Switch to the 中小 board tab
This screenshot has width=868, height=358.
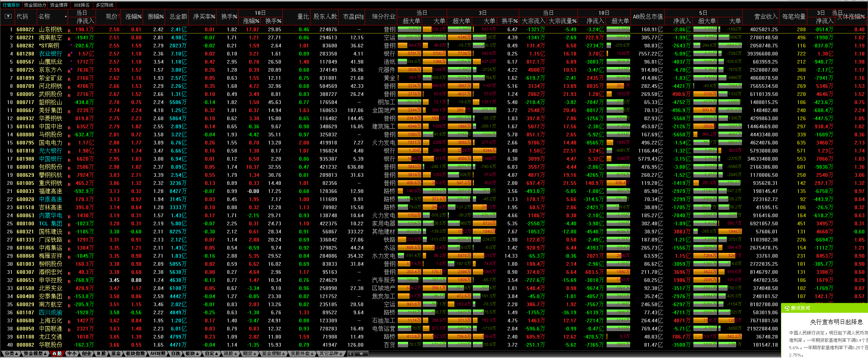(x=72, y=354)
